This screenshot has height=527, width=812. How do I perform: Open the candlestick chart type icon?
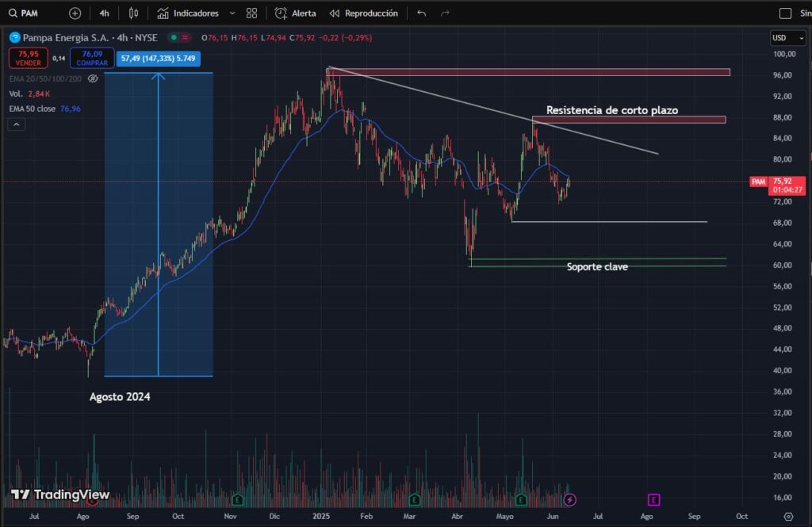[x=133, y=13]
